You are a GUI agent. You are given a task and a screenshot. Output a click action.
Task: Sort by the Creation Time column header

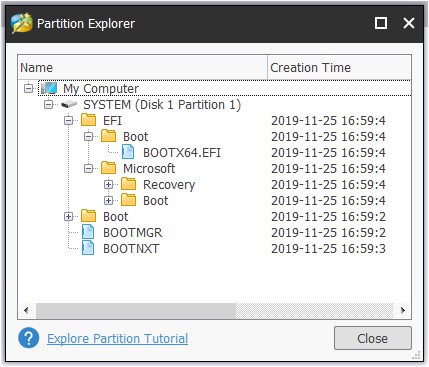(339, 67)
